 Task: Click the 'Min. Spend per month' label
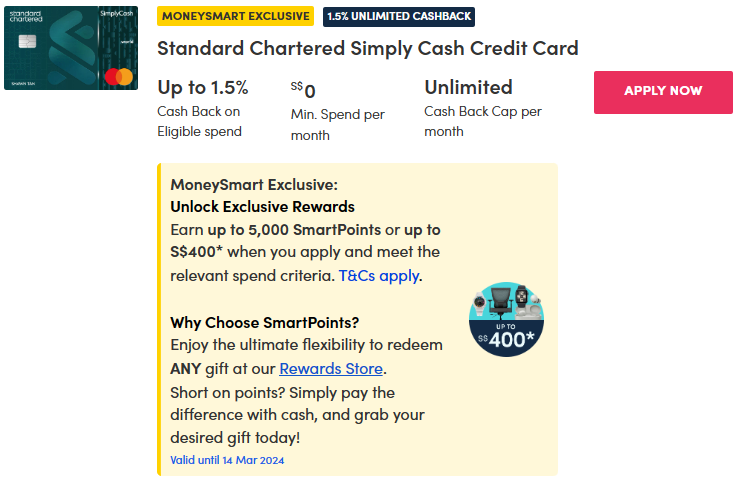click(337, 124)
